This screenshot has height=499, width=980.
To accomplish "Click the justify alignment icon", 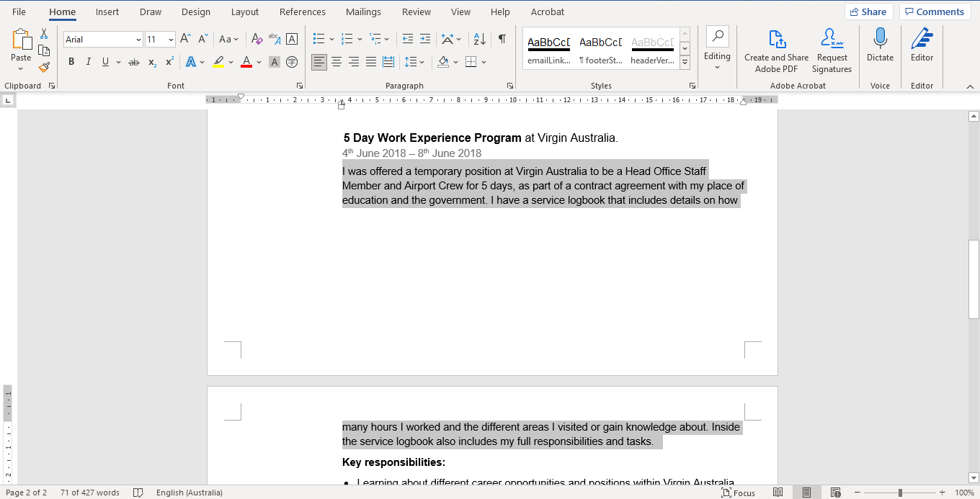I will (x=370, y=62).
